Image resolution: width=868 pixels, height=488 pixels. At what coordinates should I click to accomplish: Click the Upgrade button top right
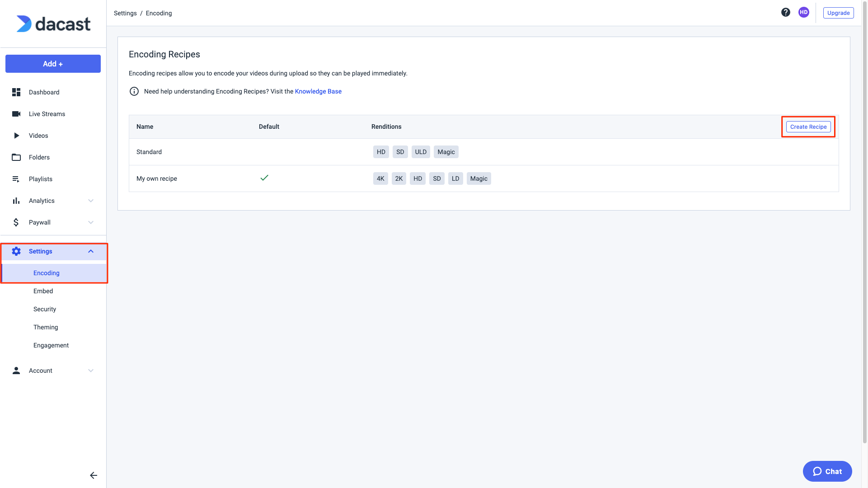pyautogui.click(x=838, y=13)
